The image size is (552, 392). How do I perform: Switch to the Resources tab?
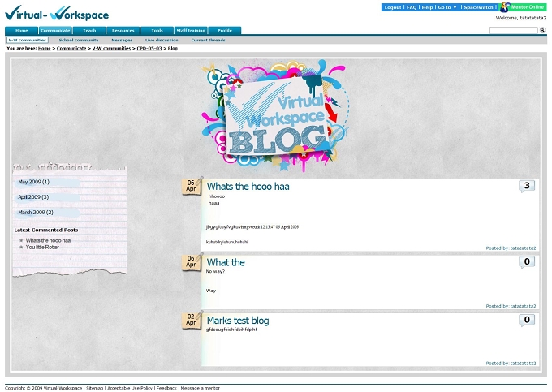[123, 31]
